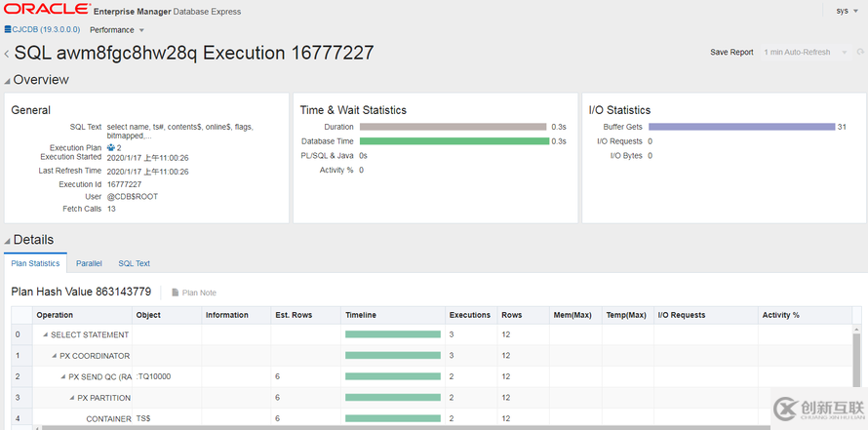Switch to the Parallel tab

click(89, 263)
